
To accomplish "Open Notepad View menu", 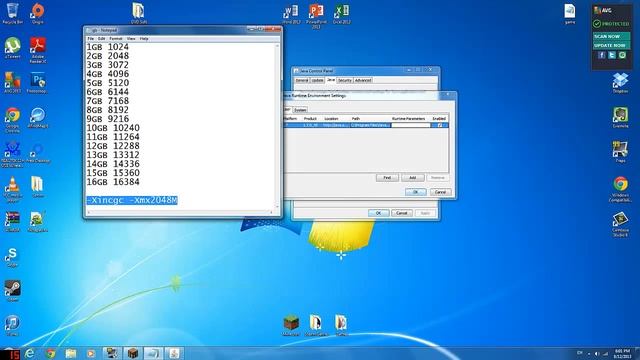I will pyautogui.click(x=131, y=39).
